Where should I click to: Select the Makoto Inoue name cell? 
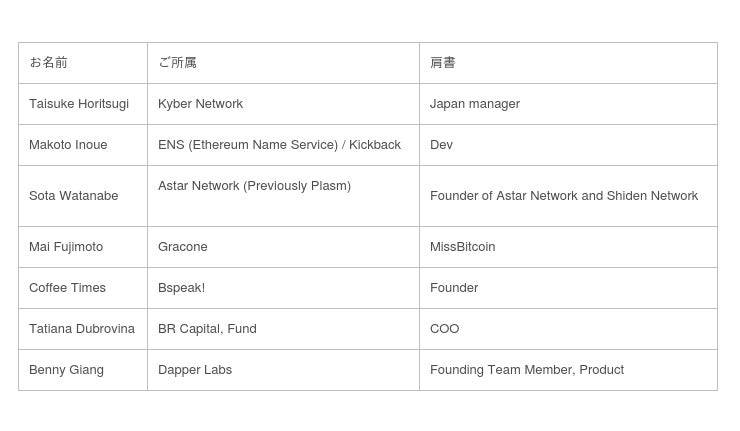coord(68,145)
